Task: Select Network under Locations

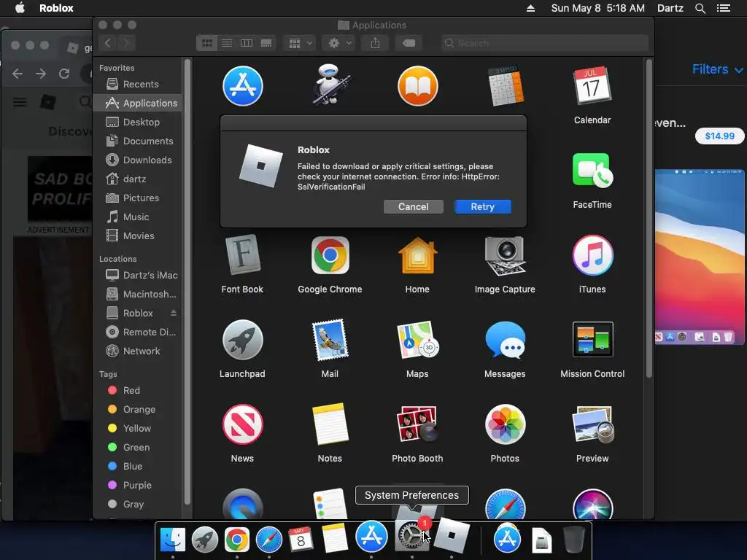Action: [137, 351]
